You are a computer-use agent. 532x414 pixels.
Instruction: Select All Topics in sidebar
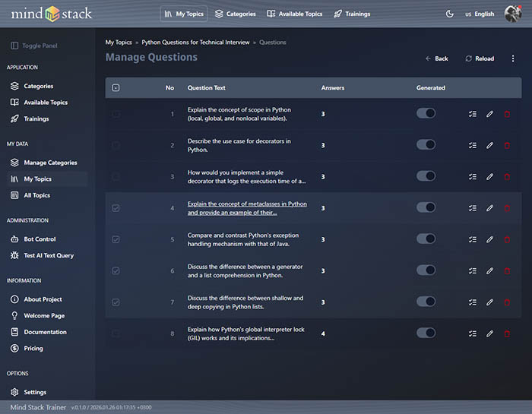[47, 195]
